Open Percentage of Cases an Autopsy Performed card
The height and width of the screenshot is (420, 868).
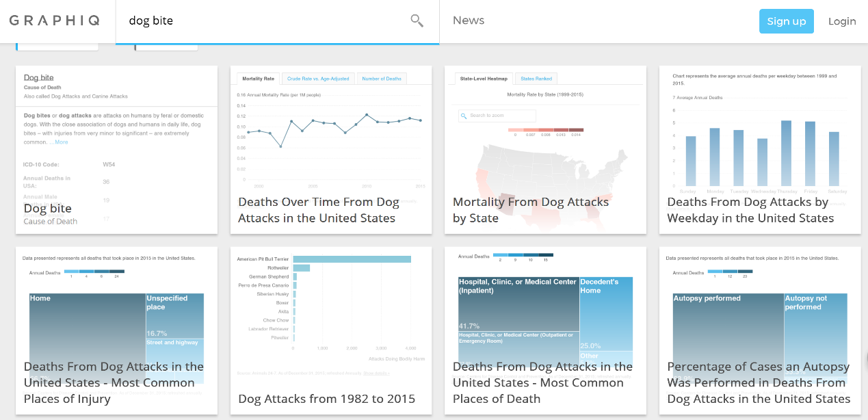[x=759, y=382]
